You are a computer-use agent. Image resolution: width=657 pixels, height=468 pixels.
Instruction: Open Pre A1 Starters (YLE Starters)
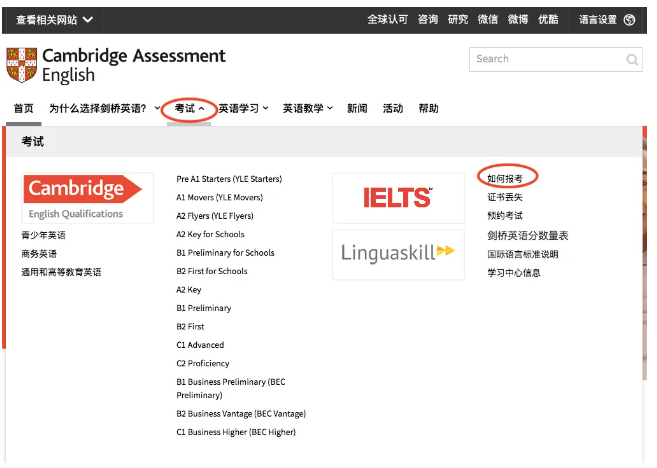pyautogui.click(x=229, y=179)
